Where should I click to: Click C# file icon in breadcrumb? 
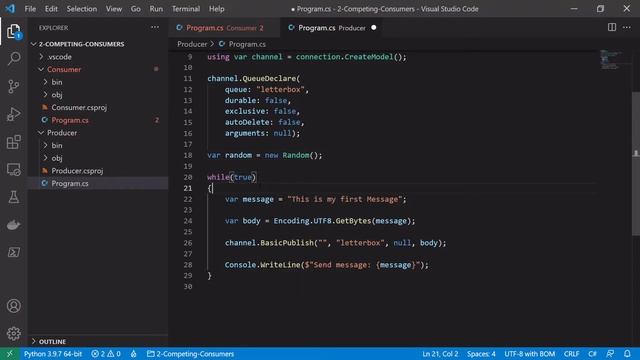point(222,44)
